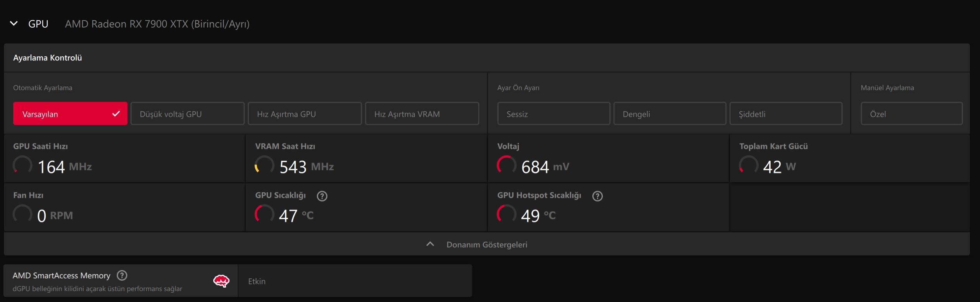
Task: Choose Özel manual tuning
Action: click(x=912, y=114)
